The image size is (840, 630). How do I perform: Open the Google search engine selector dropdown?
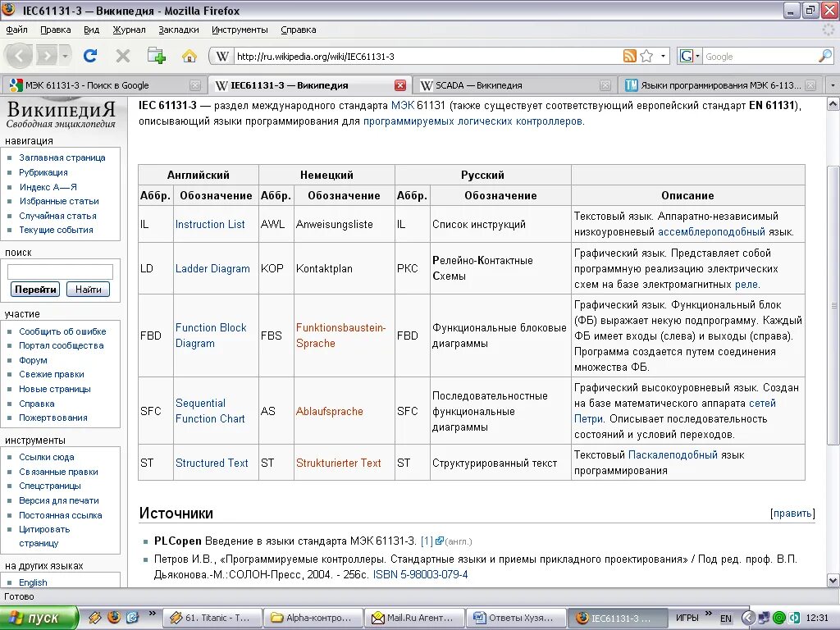(689, 56)
